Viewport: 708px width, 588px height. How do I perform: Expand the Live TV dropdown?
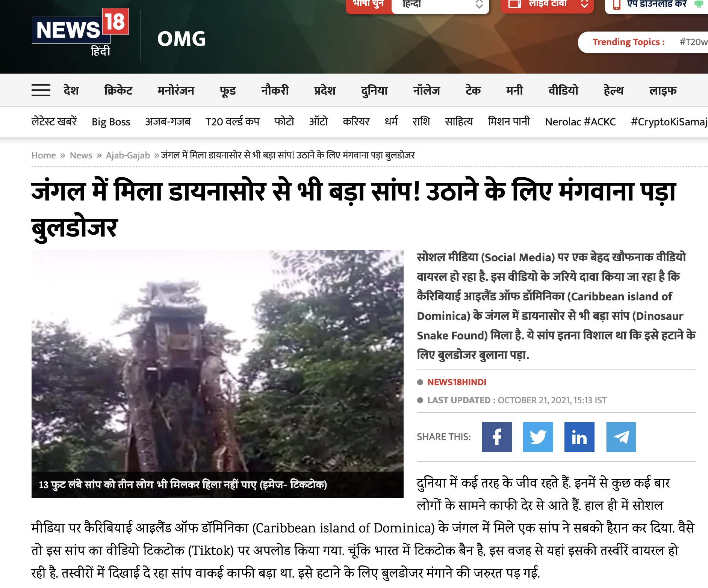click(584, 4)
